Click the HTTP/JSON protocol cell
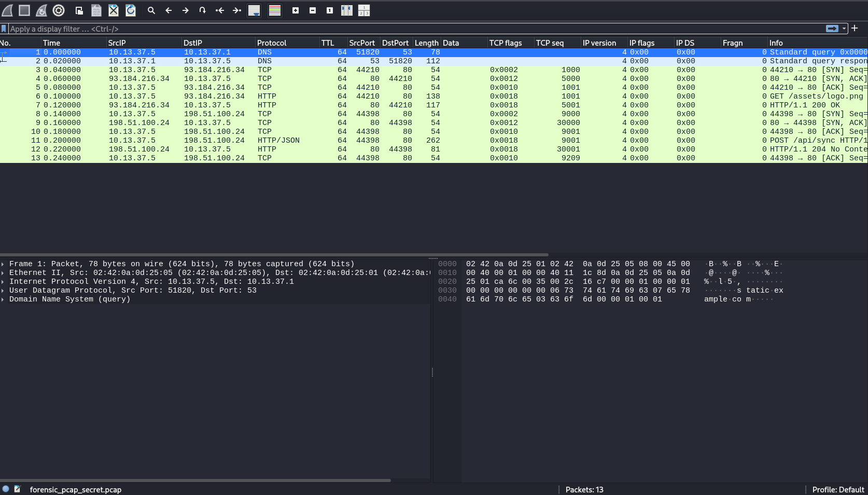 point(278,141)
